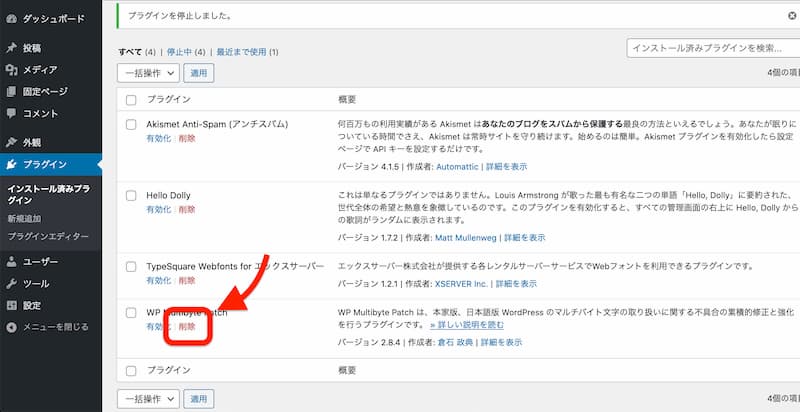Open 詳細を表示 for Akismet
This screenshot has height=412, width=800.
(507, 167)
